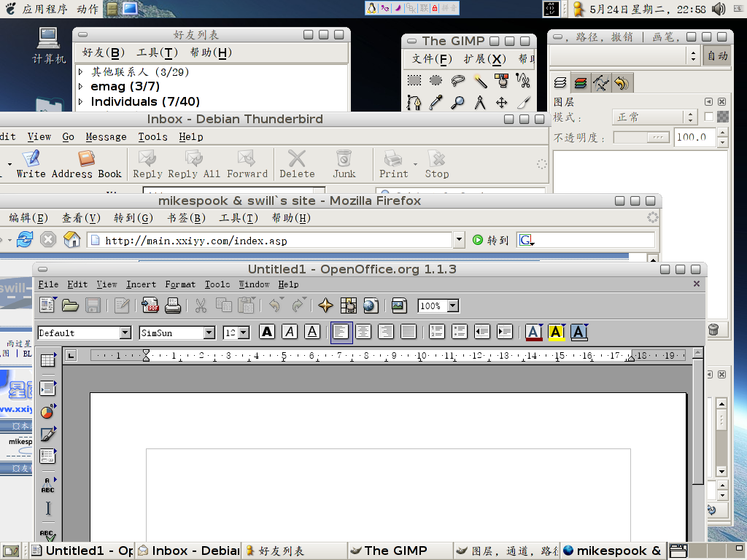This screenshot has width=747, height=560.
Task: Switch to Inbox Thunderbird taskbar button
Action: pyautogui.click(x=189, y=551)
